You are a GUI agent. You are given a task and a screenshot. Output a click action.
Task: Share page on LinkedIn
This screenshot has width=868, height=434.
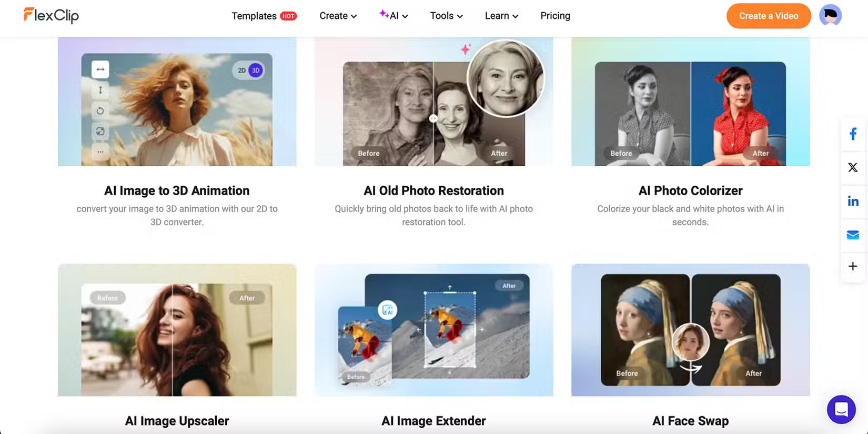pos(853,201)
